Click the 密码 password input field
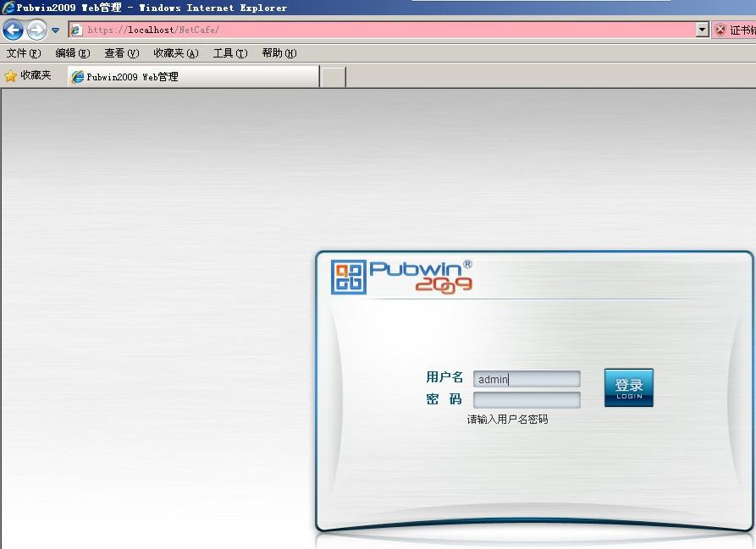Viewport: 756px width, 549px height. 527,400
